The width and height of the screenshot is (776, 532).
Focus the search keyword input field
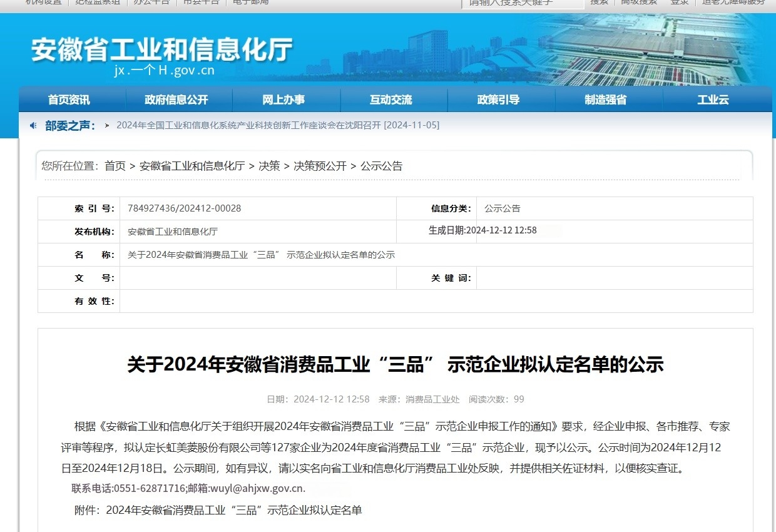pyautogui.click(x=522, y=3)
